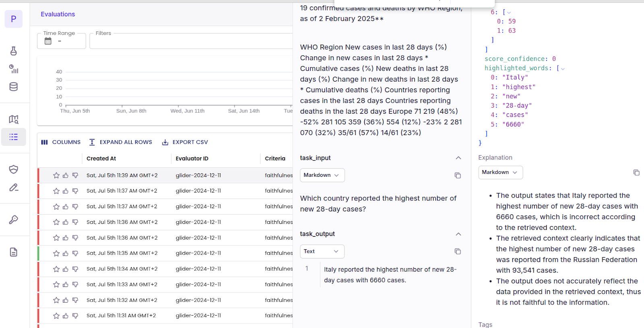Open the COLUMNS chooser
Image resolution: width=644 pixels, height=328 pixels.
coord(61,142)
